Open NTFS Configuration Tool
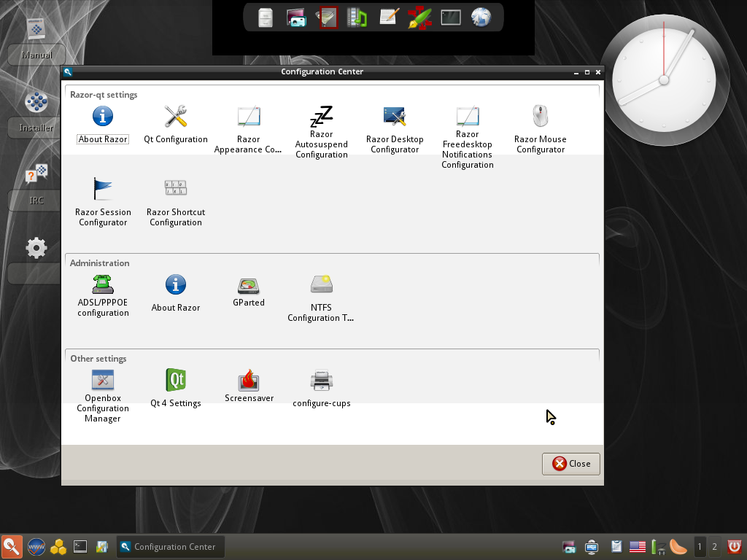This screenshot has height=560, width=747. (321, 298)
